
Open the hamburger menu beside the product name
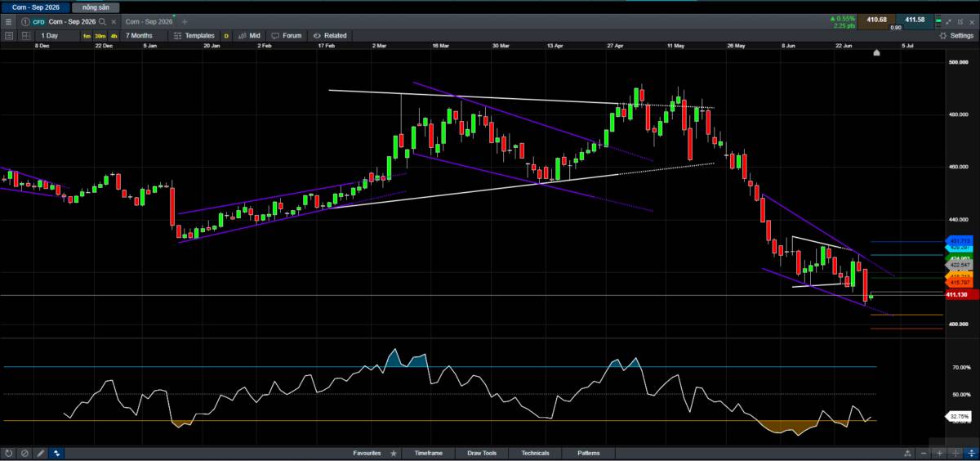[x=8, y=21]
